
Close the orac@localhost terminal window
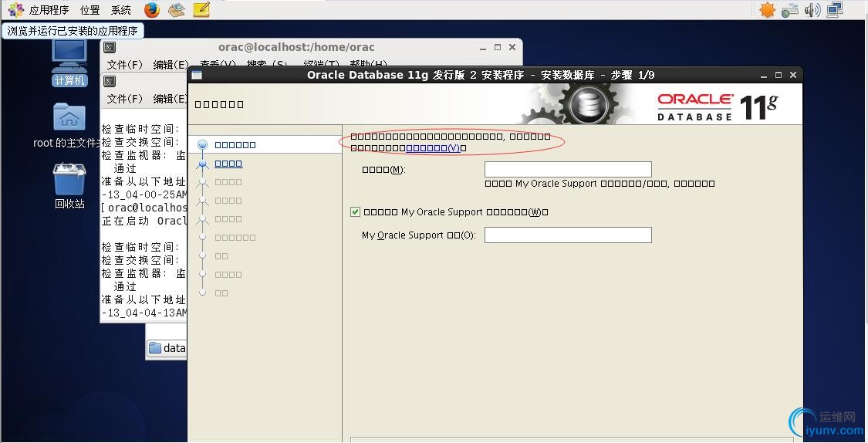point(512,48)
